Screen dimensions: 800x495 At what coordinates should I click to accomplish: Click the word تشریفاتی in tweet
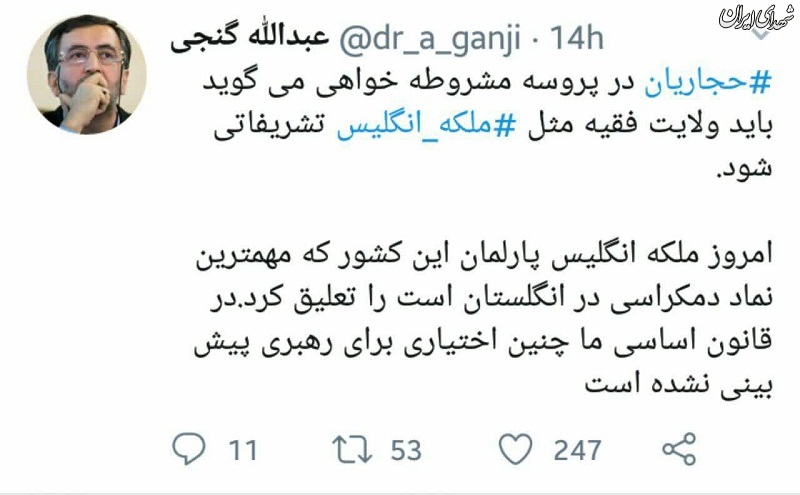[269, 126]
